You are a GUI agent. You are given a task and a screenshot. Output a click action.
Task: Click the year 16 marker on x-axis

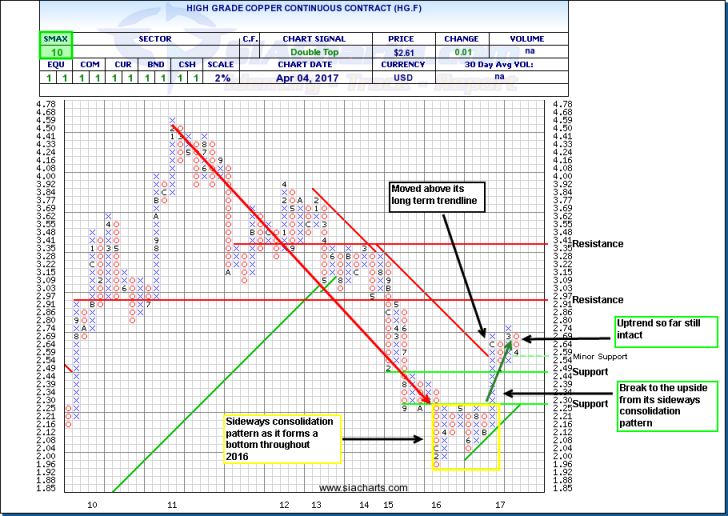click(x=436, y=506)
